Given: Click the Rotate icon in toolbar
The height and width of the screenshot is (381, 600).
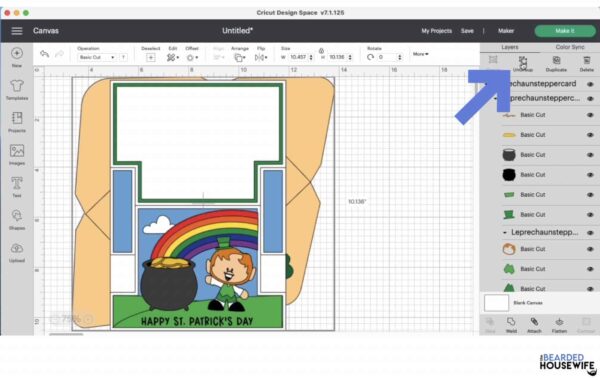Looking at the screenshot, I should [x=370, y=57].
